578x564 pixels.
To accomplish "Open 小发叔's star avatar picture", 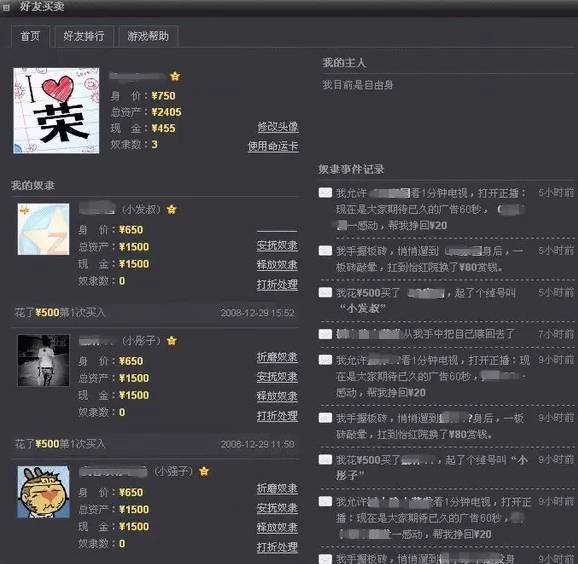I will tap(43, 229).
